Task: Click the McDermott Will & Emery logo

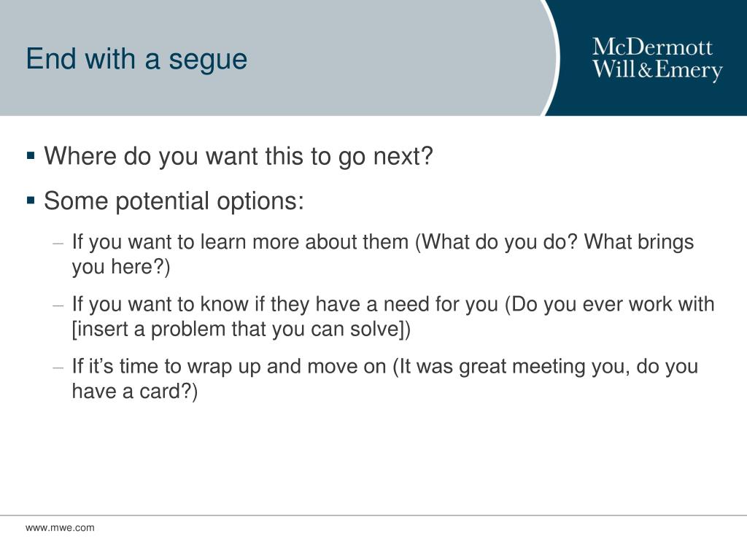Action: point(657,60)
